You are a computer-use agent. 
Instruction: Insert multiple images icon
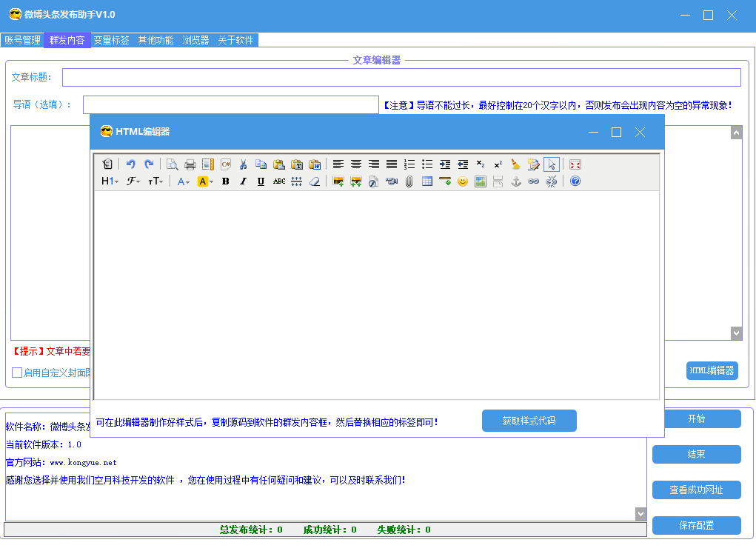356,181
